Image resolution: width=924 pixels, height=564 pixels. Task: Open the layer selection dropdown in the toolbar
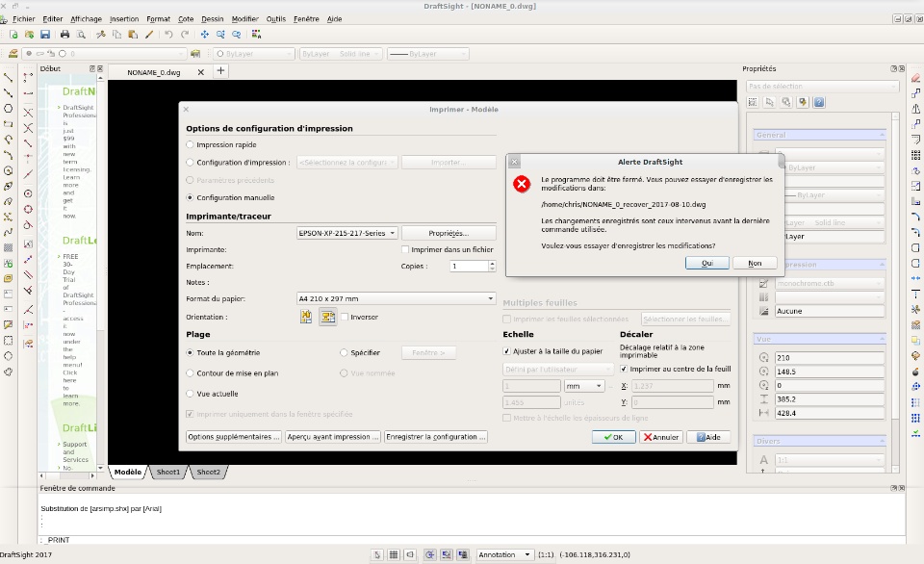[x=104, y=54]
